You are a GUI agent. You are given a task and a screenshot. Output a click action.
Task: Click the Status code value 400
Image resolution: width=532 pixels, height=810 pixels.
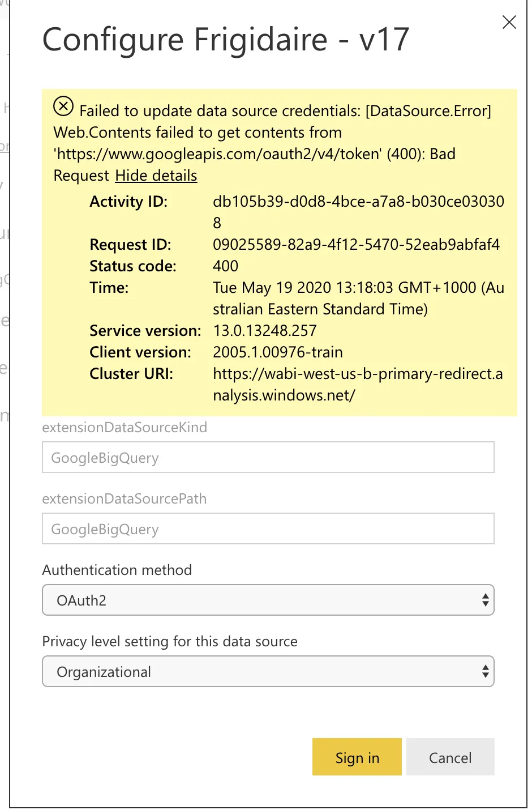coord(225,266)
